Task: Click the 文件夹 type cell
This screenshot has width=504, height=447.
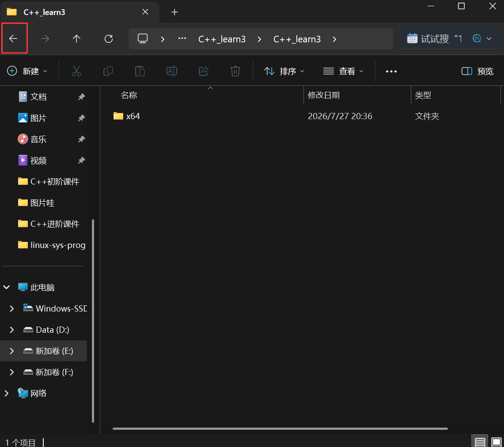Action: tap(427, 116)
